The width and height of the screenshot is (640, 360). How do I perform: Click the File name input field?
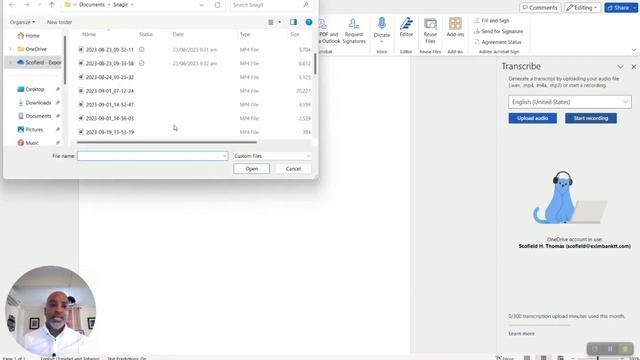click(152, 156)
